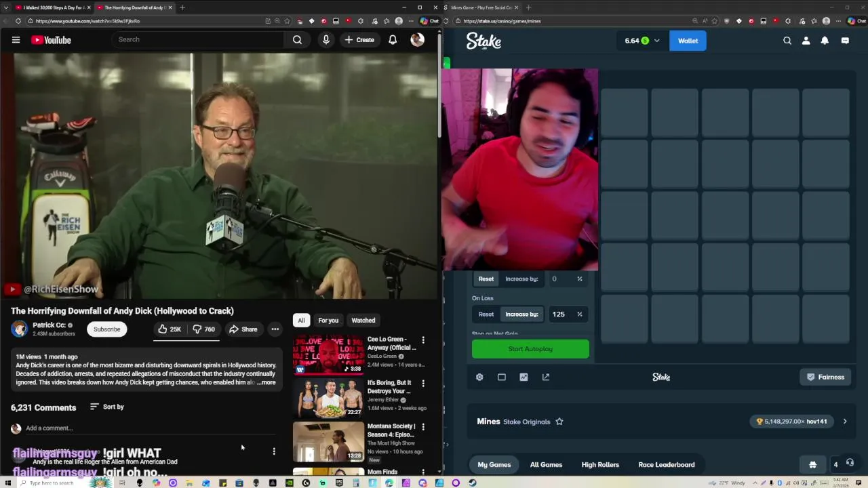Open Stake notifications bell

click(x=825, y=41)
